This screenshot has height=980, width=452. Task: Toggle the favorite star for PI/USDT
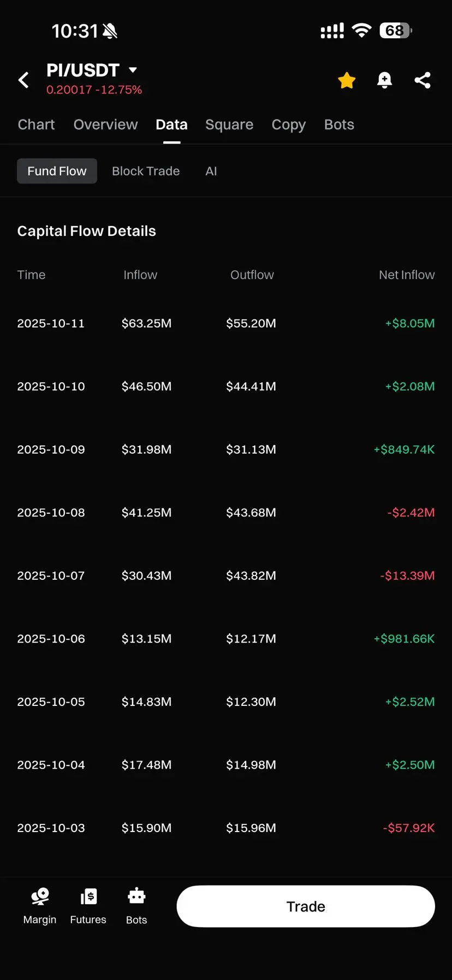pos(347,80)
